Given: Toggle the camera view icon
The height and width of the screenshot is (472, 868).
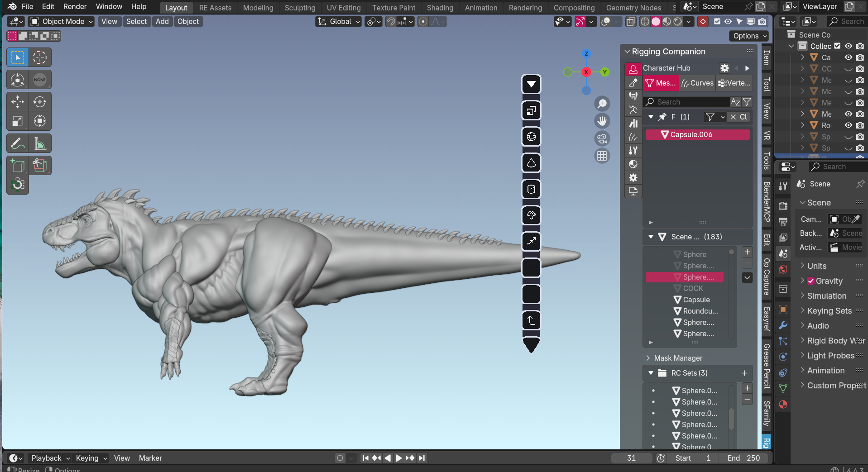Looking at the screenshot, I should click(x=602, y=138).
